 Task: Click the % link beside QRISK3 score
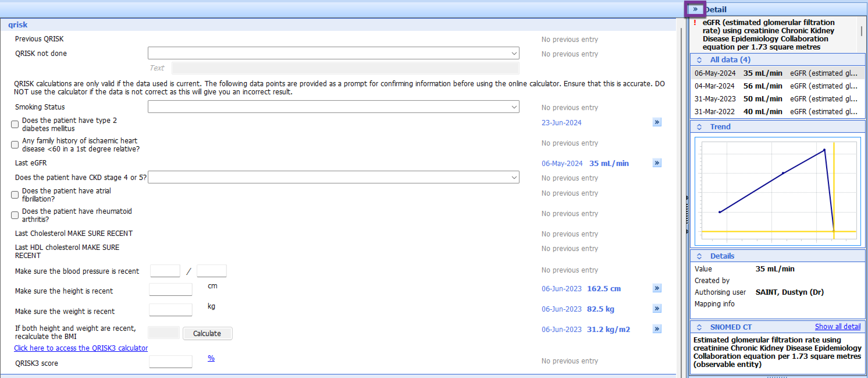(x=211, y=358)
